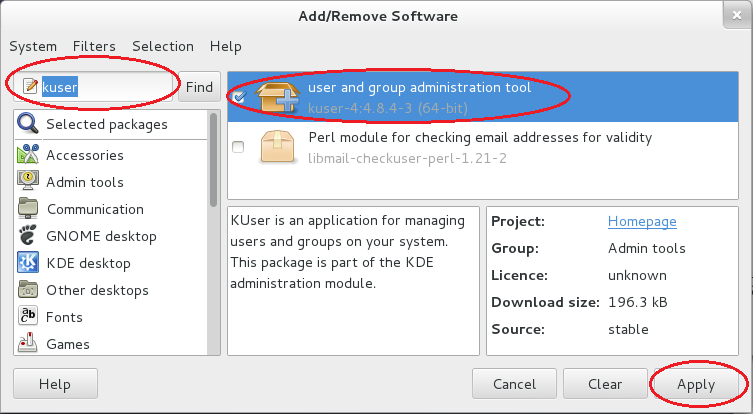Screen dimensions: 753x414
Task: Click the category list scrollbar
Action: [213, 160]
